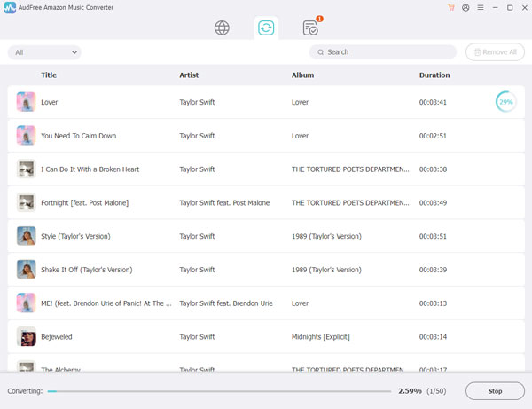Viewport: 532px width, 409px height.
Task: Click the Duration column header
Action: [434, 75]
